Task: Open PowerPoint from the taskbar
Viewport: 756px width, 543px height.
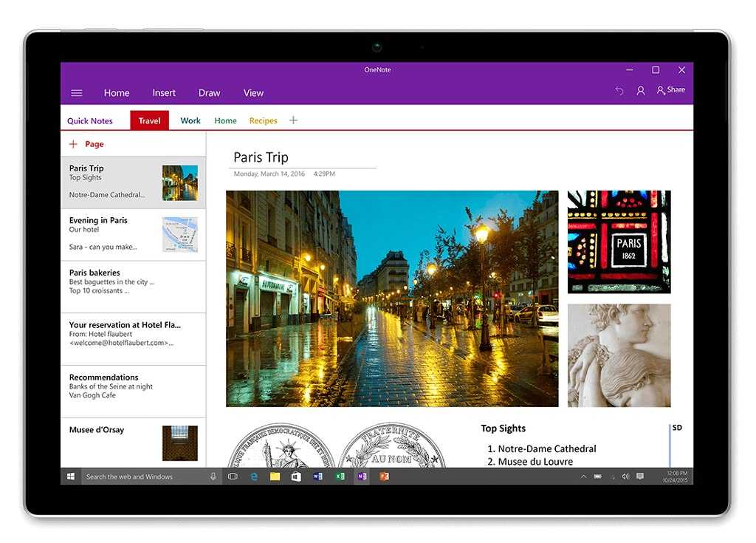Action: pos(384,477)
